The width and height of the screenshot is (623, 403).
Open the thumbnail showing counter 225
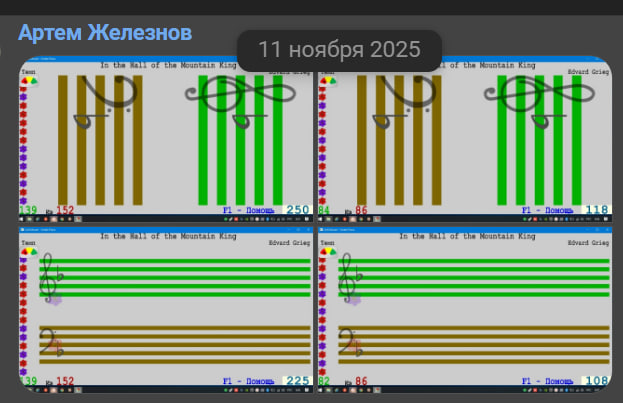[x=166, y=310]
